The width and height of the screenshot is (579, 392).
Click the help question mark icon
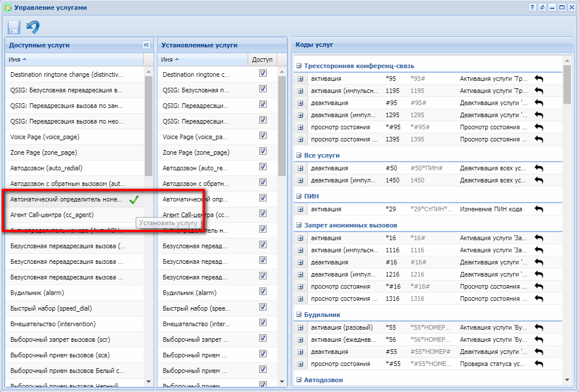coord(532,7)
